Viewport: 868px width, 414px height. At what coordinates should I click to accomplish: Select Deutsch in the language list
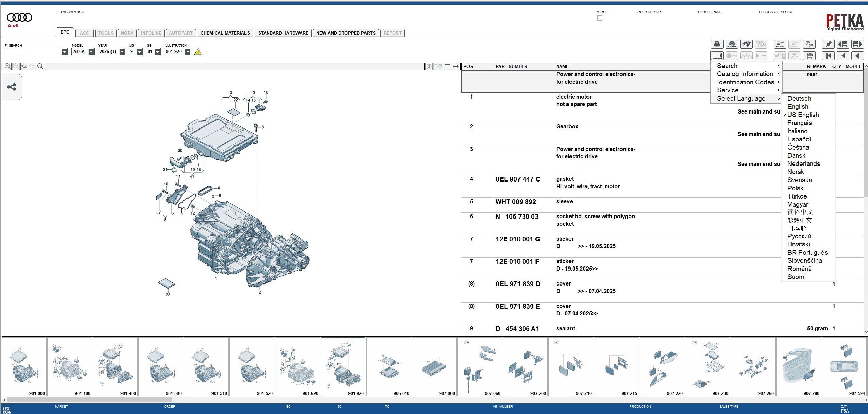click(799, 98)
